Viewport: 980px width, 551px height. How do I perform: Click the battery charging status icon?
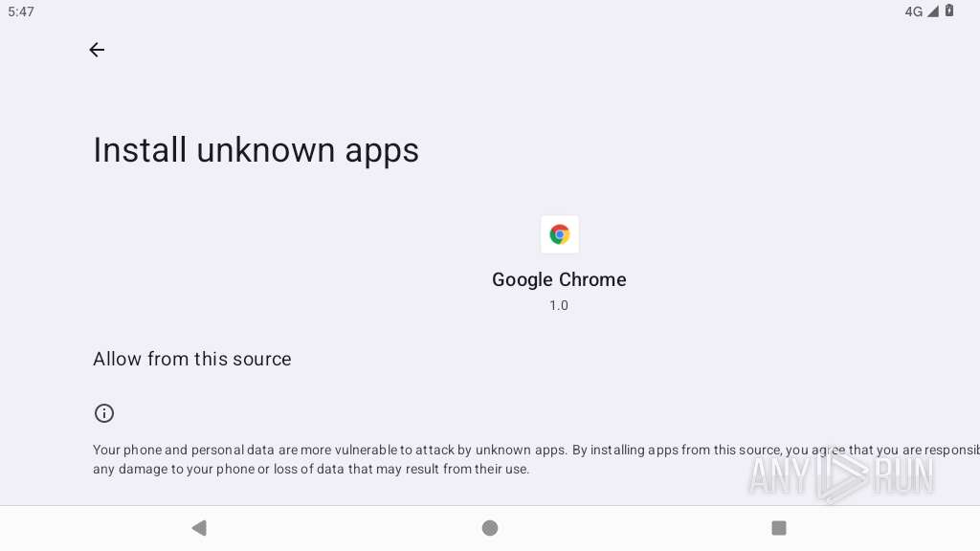pyautogui.click(x=949, y=11)
